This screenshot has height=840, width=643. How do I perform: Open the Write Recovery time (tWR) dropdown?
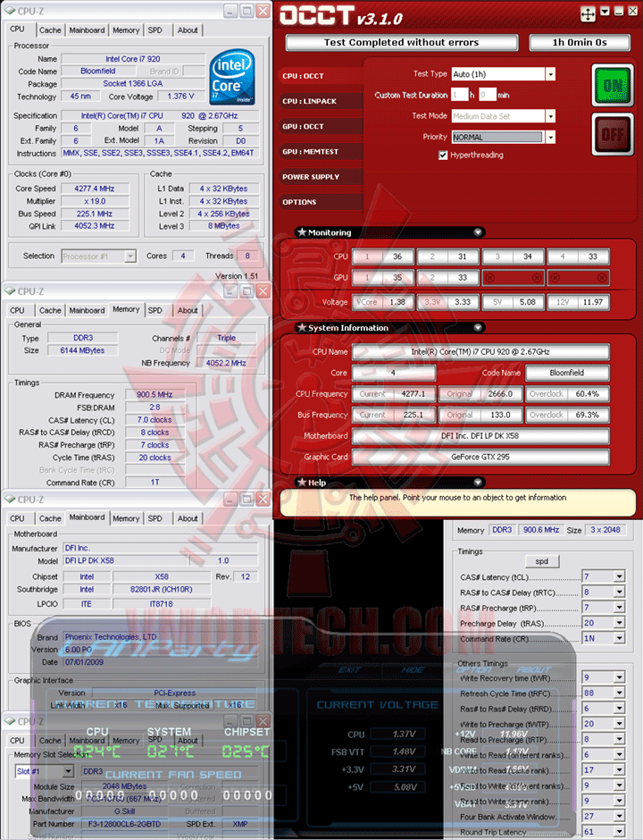(619, 677)
